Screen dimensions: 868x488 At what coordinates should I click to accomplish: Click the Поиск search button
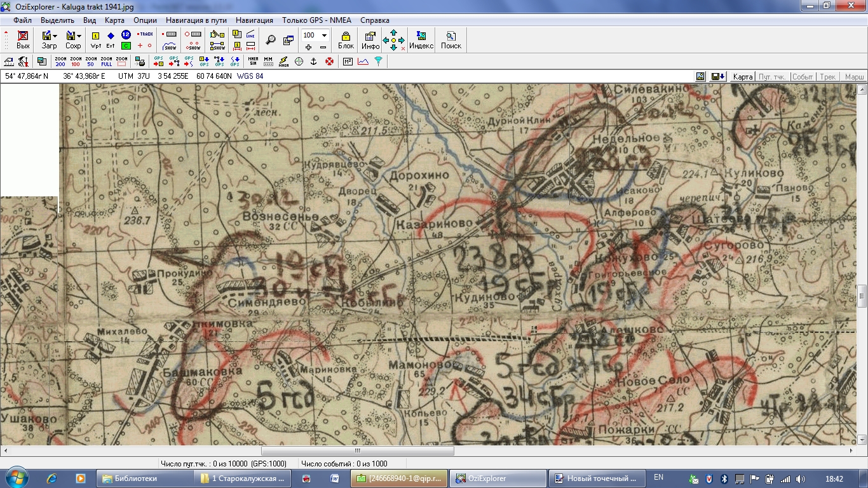coord(451,39)
